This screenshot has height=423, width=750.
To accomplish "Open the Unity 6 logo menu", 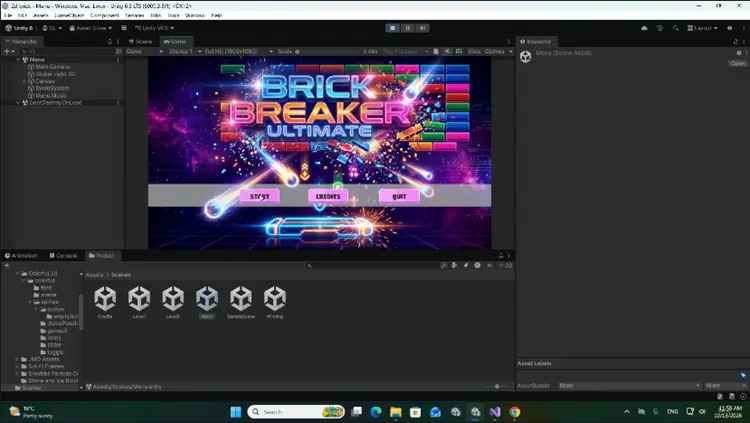I will pyautogui.click(x=19, y=28).
